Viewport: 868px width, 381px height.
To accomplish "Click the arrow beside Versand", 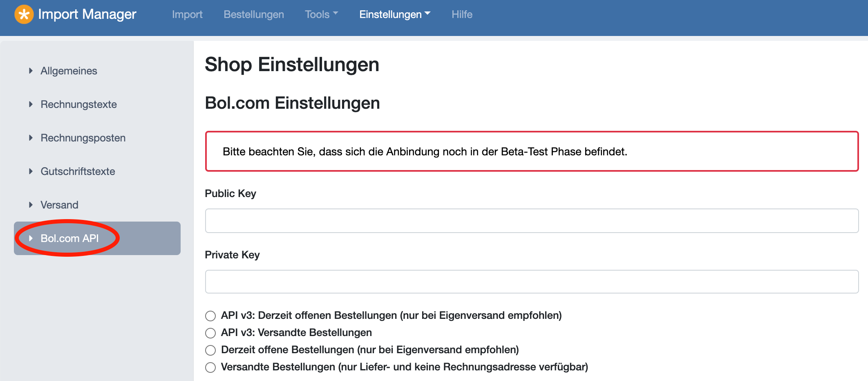I will click(31, 205).
